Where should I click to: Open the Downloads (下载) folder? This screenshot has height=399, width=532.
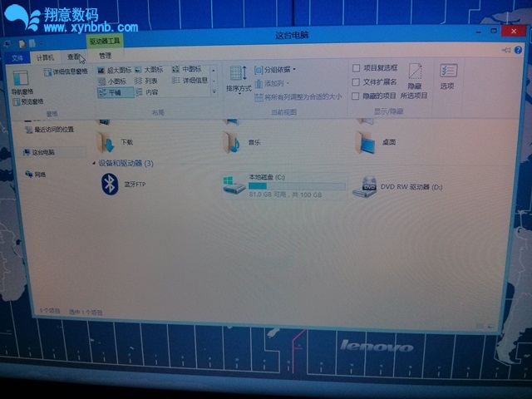106,142
